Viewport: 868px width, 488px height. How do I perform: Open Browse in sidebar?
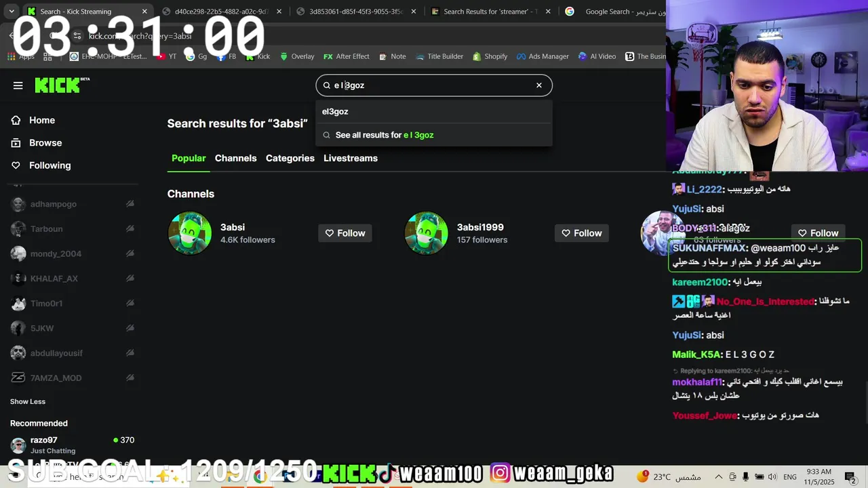pos(45,143)
